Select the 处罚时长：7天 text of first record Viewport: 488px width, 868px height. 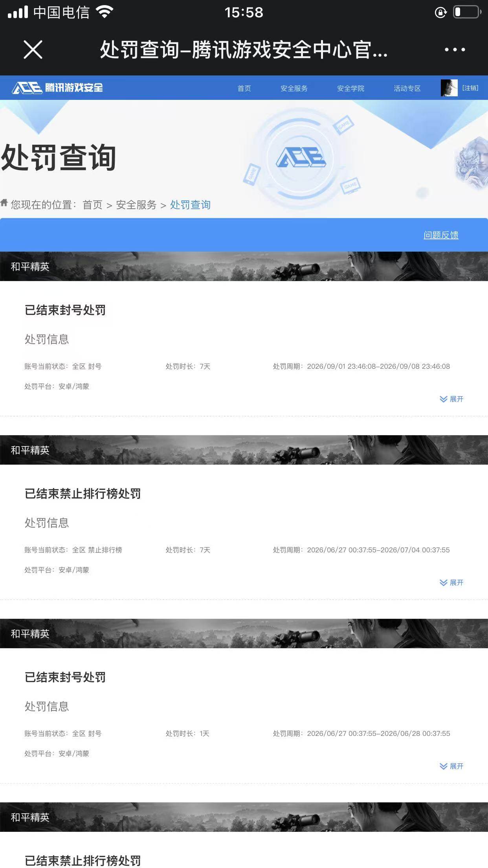click(x=188, y=366)
